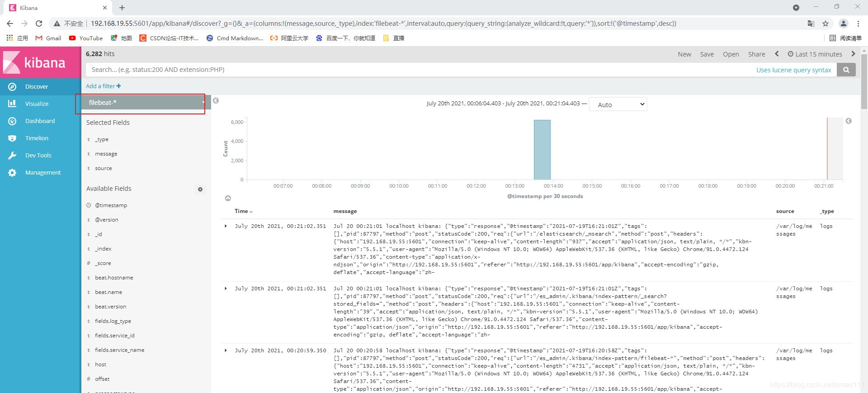Open a new browser tab
The image size is (868, 393).
tap(122, 8)
